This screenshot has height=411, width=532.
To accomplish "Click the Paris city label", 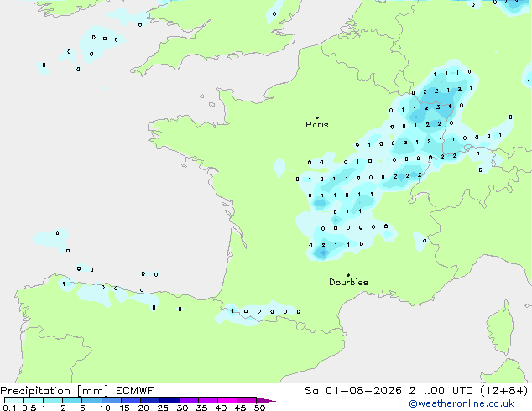I will (x=317, y=125).
